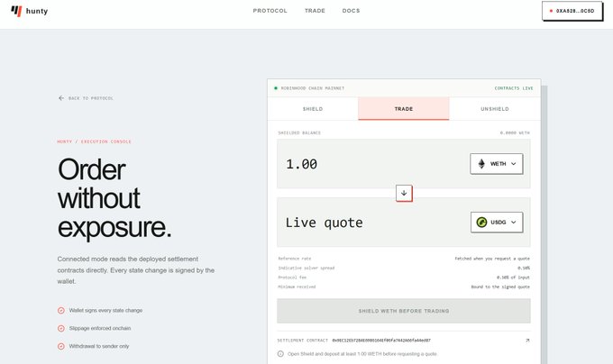Image resolution: width=613 pixels, height=364 pixels.
Task: Click 'Slippage enforced onchain' text
Action: pyautogui.click(x=100, y=329)
